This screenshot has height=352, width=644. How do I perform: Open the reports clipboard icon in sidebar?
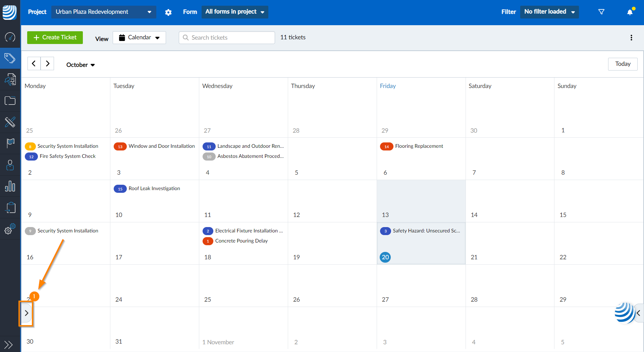pos(10,208)
